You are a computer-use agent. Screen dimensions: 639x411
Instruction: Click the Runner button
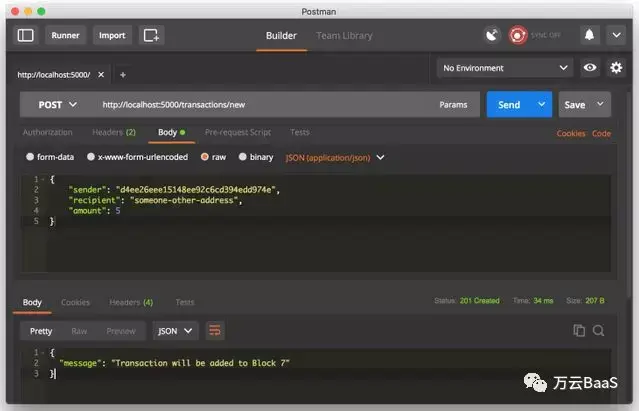click(65, 35)
